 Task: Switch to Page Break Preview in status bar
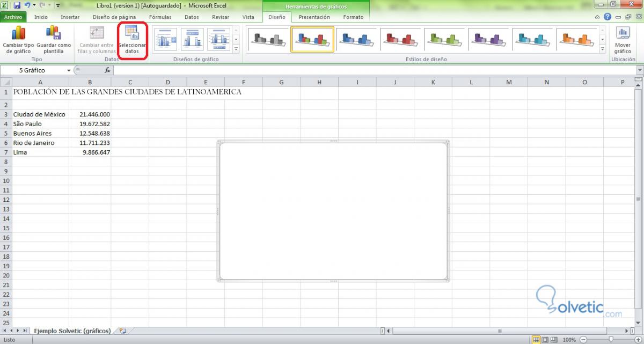click(x=554, y=340)
